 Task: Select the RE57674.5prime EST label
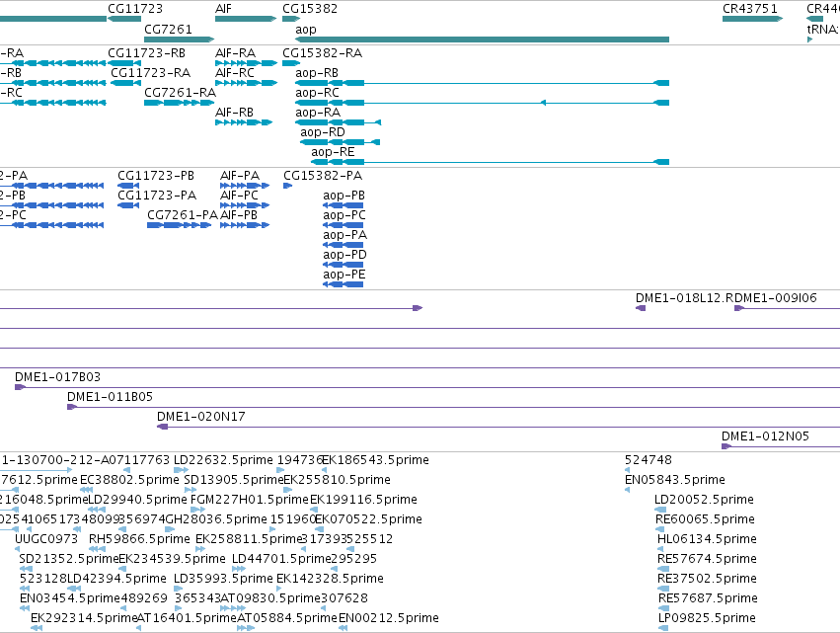click(x=707, y=559)
